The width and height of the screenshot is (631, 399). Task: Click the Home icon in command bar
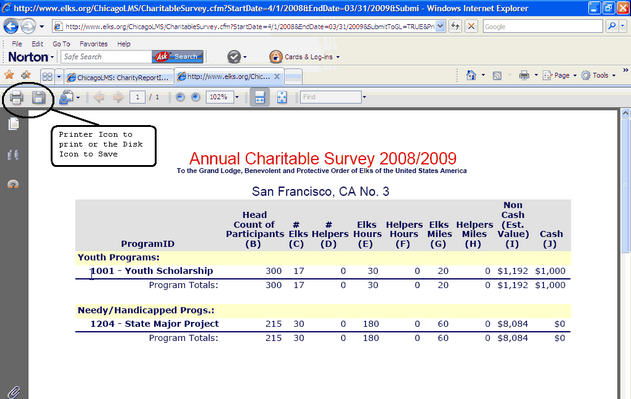click(x=471, y=75)
